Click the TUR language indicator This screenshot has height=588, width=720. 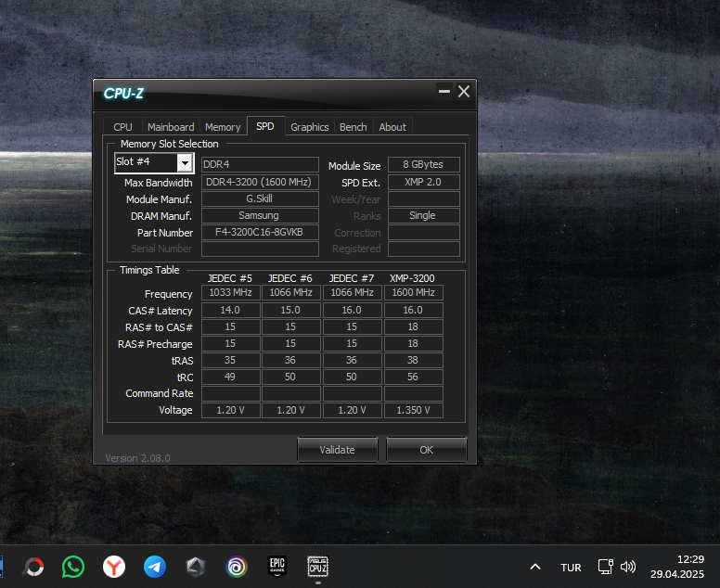[571, 568]
